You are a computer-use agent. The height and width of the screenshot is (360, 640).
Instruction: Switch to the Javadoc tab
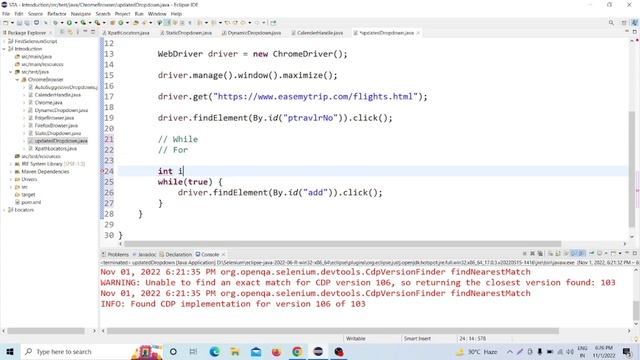point(144,254)
